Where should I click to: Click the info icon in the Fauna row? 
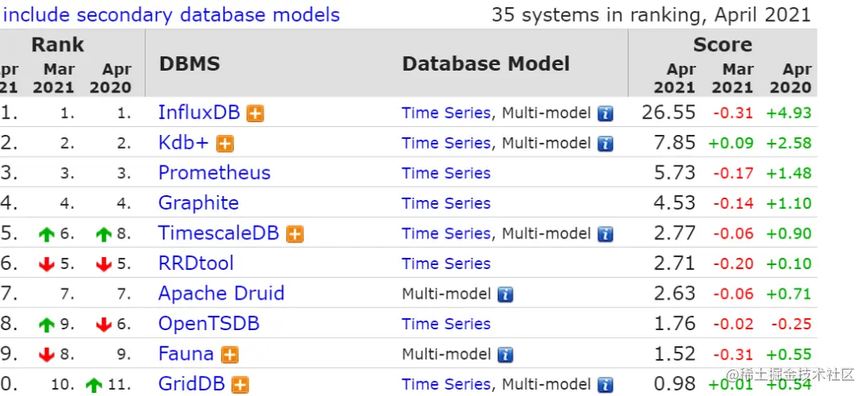pyautogui.click(x=505, y=354)
